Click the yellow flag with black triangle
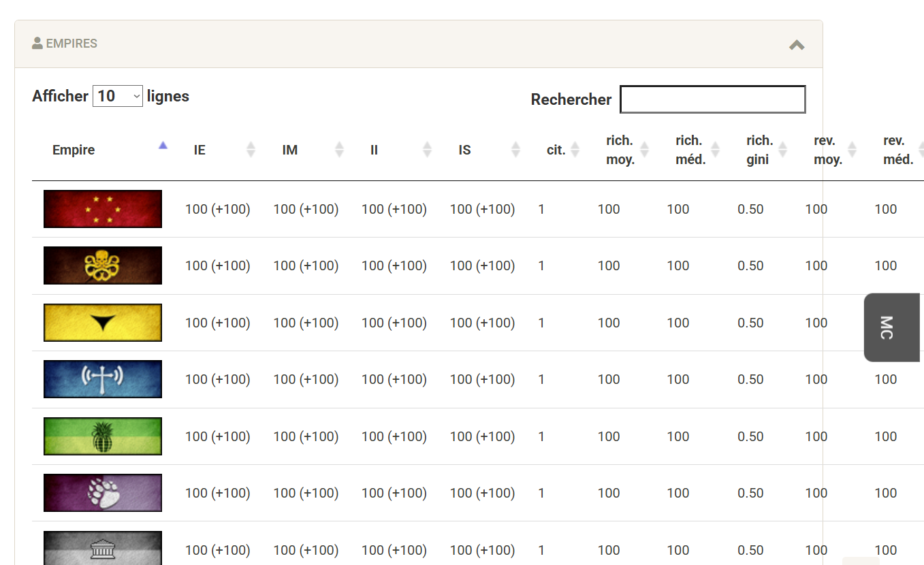The width and height of the screenshot is (924, 565). [x=103, y=323]
